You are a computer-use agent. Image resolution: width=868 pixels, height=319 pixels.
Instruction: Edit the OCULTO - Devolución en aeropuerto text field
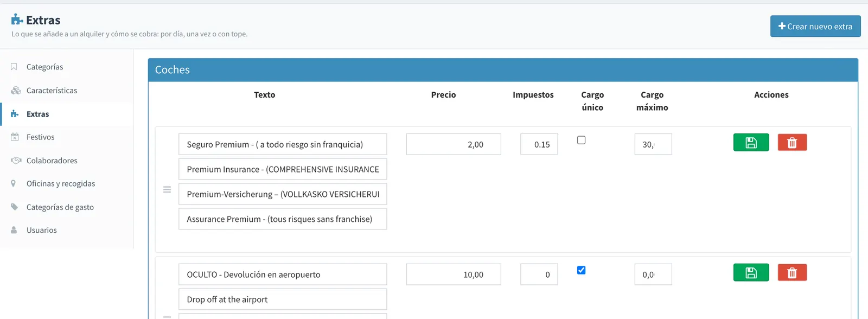[283, 275]
